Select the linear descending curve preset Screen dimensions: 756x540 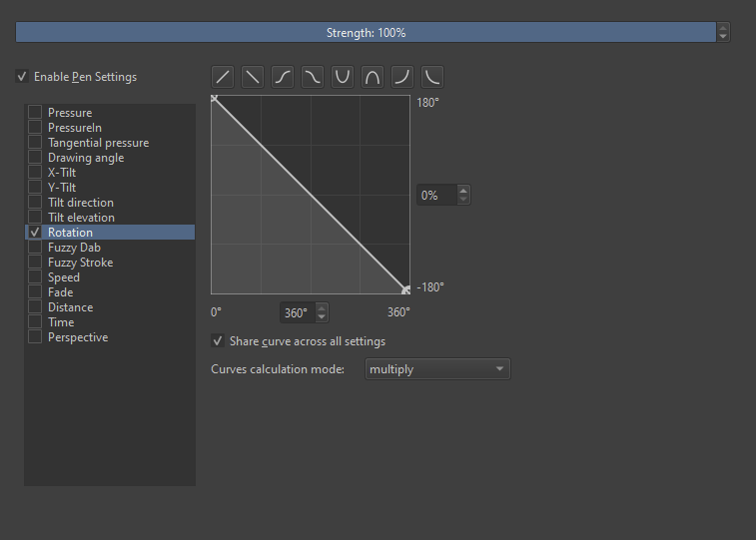[x=253, y=77]
